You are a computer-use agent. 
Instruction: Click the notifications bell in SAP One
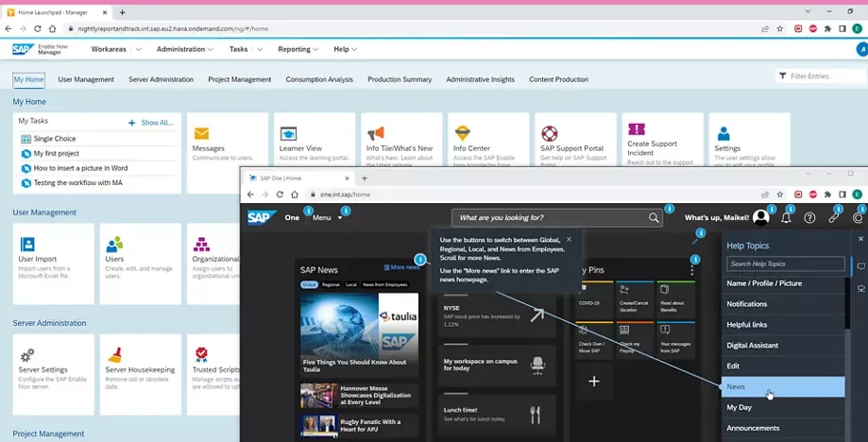coord(786,217)
